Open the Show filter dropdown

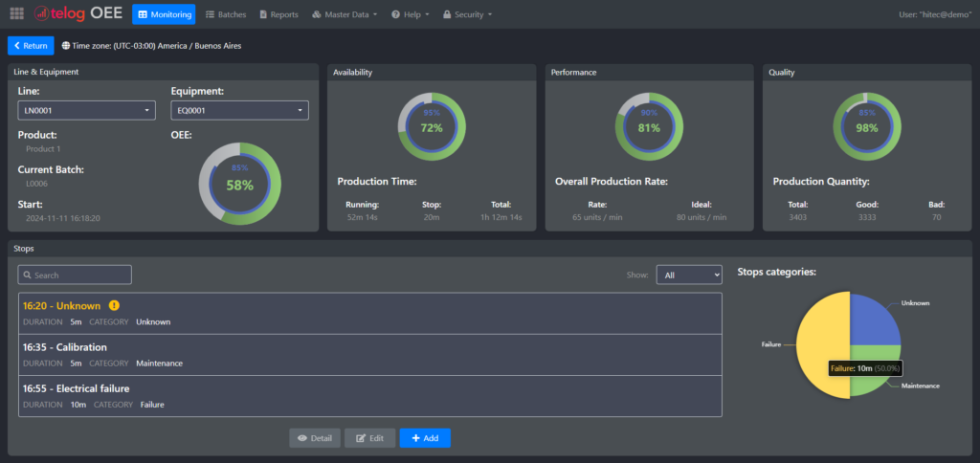pyautogui.click(x=688, y=276)
